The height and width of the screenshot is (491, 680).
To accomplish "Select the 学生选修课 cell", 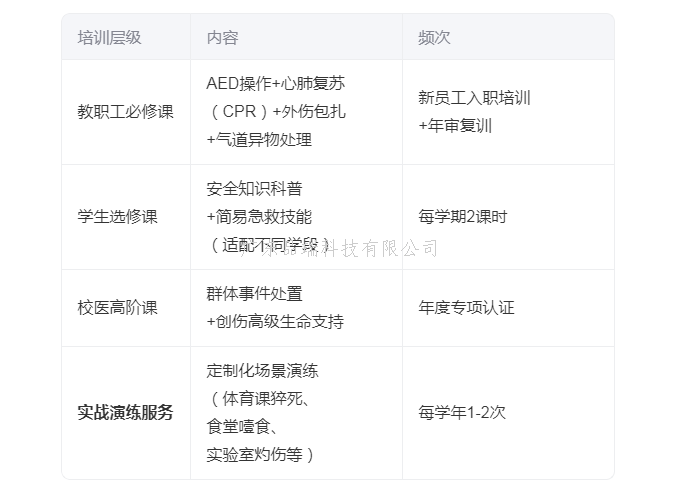I will pyautogui.click(x=117, y=217).
